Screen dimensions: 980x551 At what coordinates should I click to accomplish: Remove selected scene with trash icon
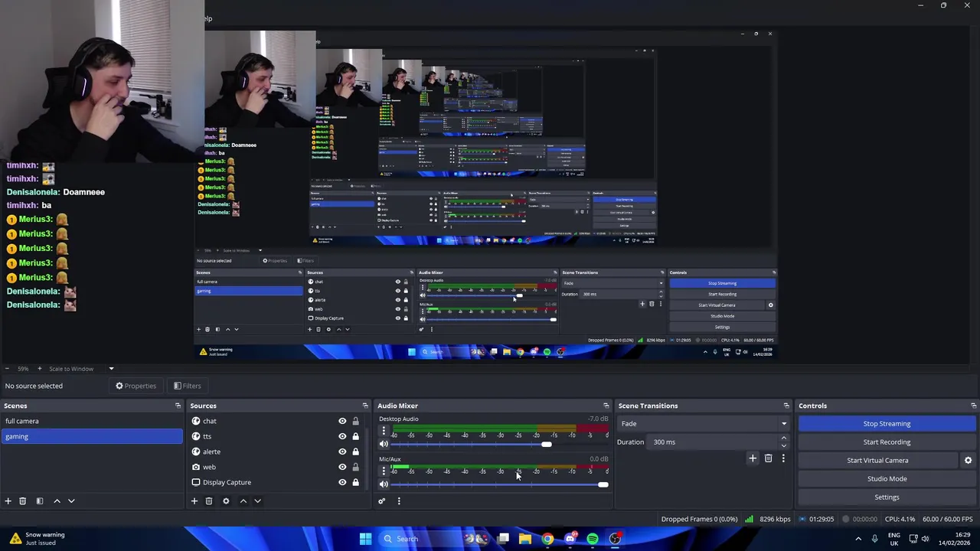[22, 500]
